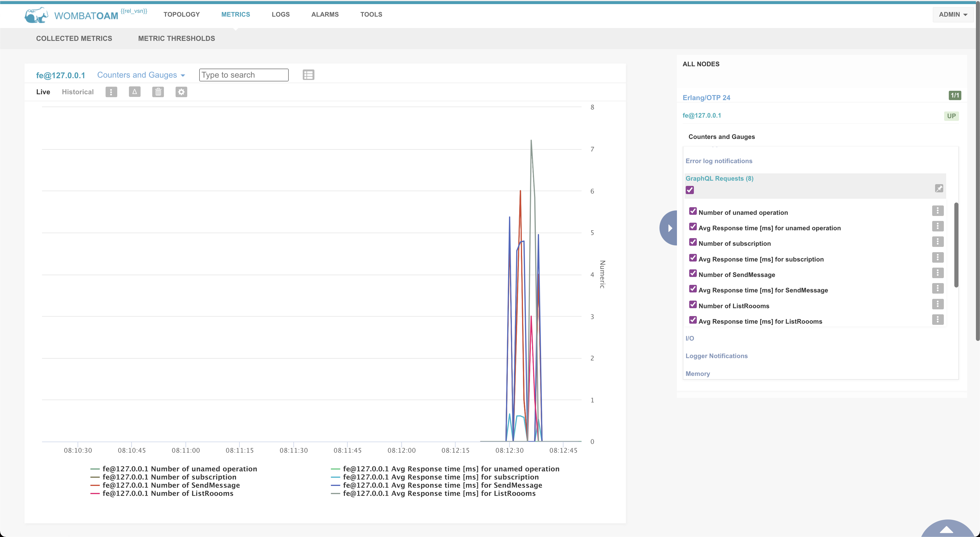Toggle Number of ListRoooms legend entry
The height and width of the screenshot is (537, 980).
click(x=162, y=493)
